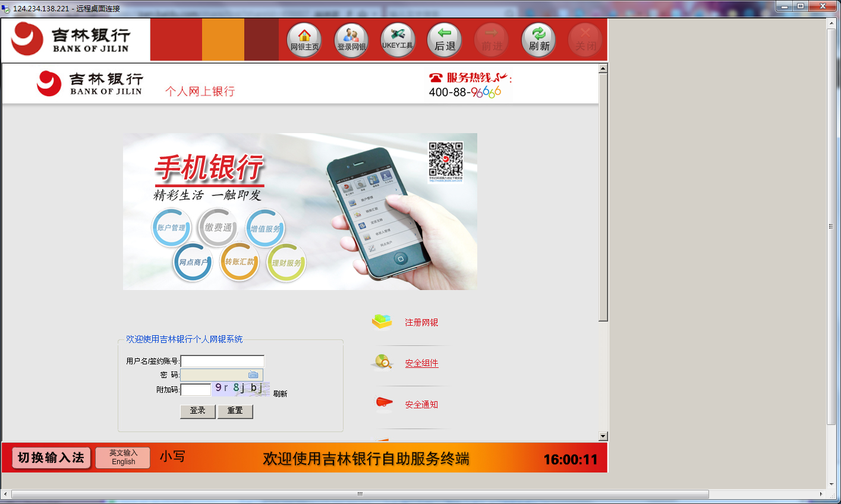The width and height of the screenshot is (841, 504).
Task: Click the 欢迎使用吉林银行个人网银系统 form title
Action: coord(184,339)
